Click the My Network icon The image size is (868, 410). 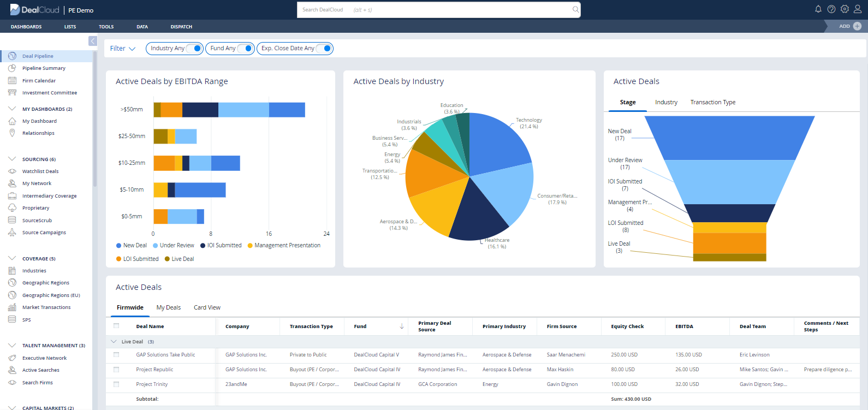click(12, 183)
